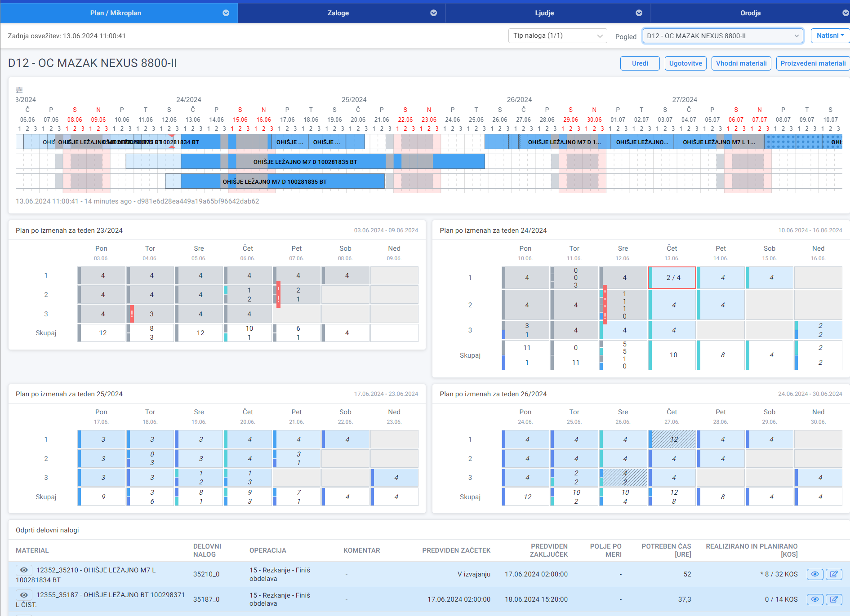Viewport: 850px width, 616px height.
Task: Open the Gantt chart settings sliders icon
Action: coord(19,90)
